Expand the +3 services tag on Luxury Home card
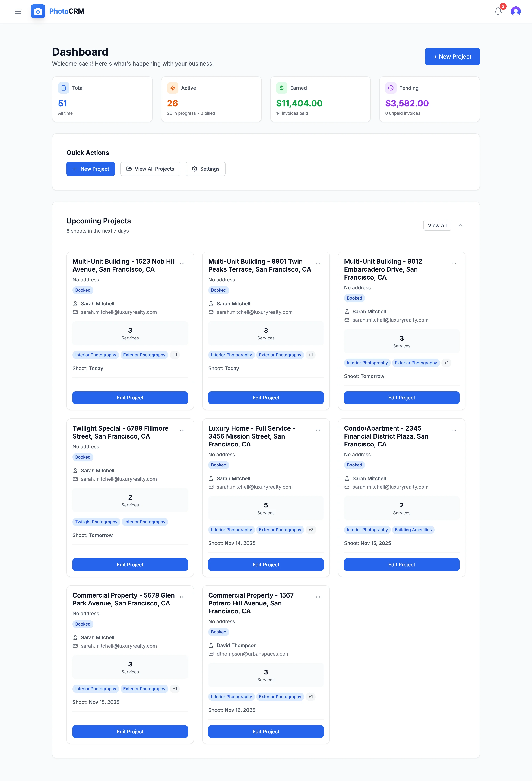532x781 pixels. point(311,530)
